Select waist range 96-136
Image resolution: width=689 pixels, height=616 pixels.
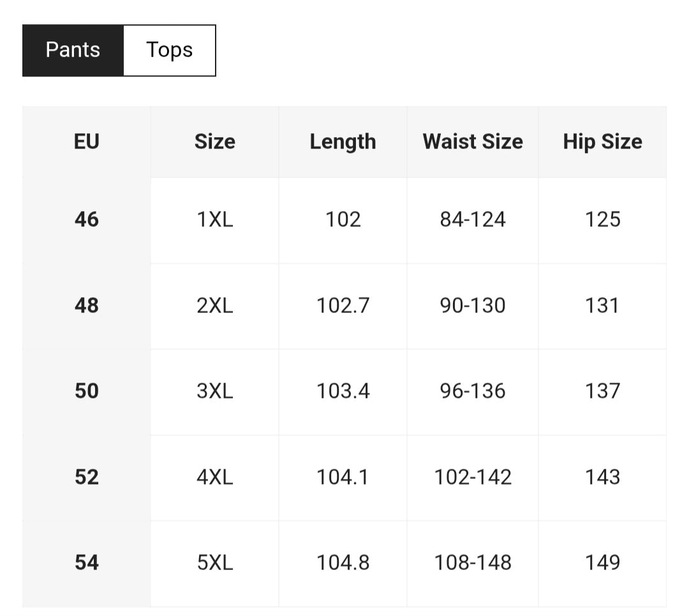point(473,391)
